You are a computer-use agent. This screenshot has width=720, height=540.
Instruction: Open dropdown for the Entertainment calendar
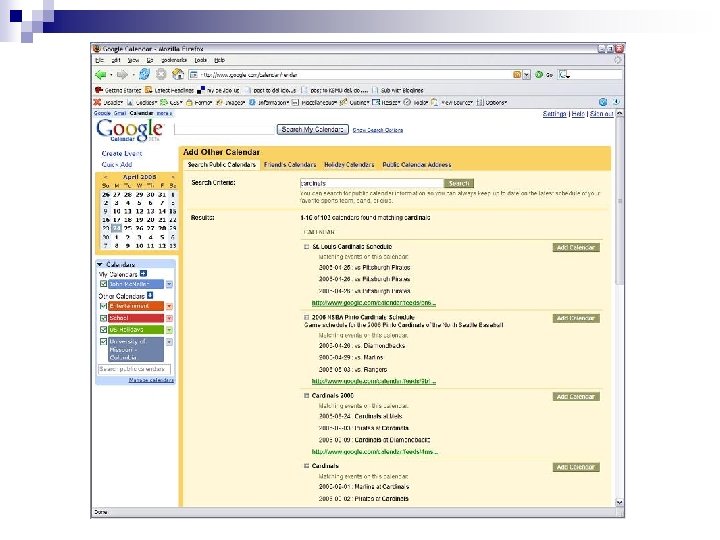(x=169, y=306)
